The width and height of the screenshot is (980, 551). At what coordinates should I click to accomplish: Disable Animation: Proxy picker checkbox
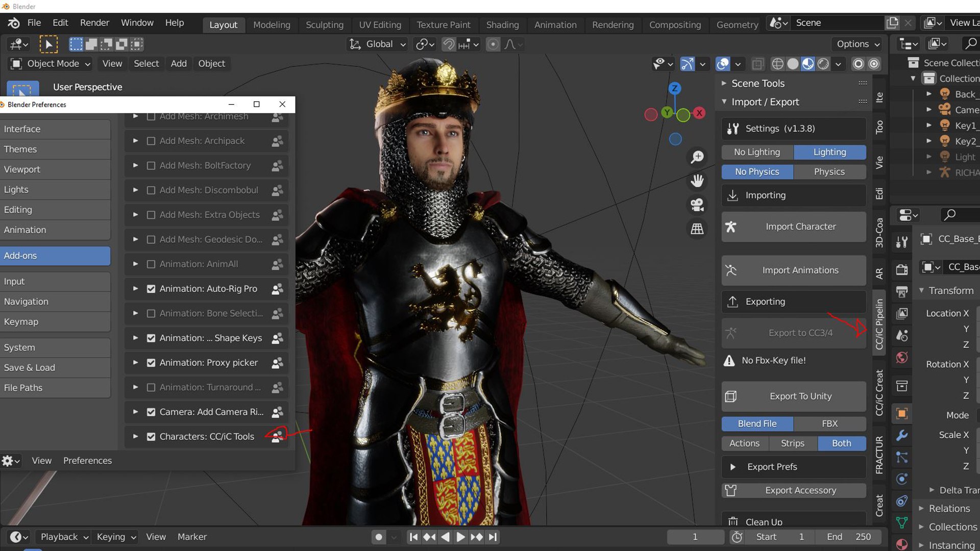click(151, 363)
